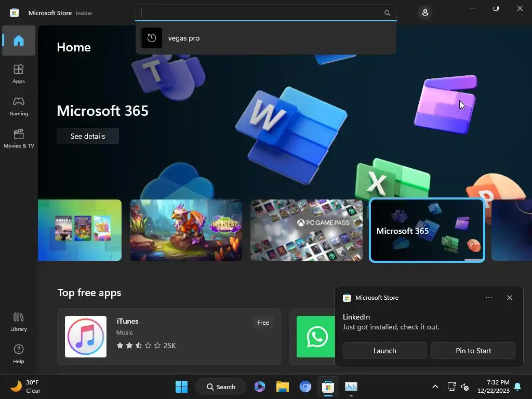The height and width of the screenshot is (399, 532).
Task: Click the Free price button for iTunes
Action: click(263, 323)
